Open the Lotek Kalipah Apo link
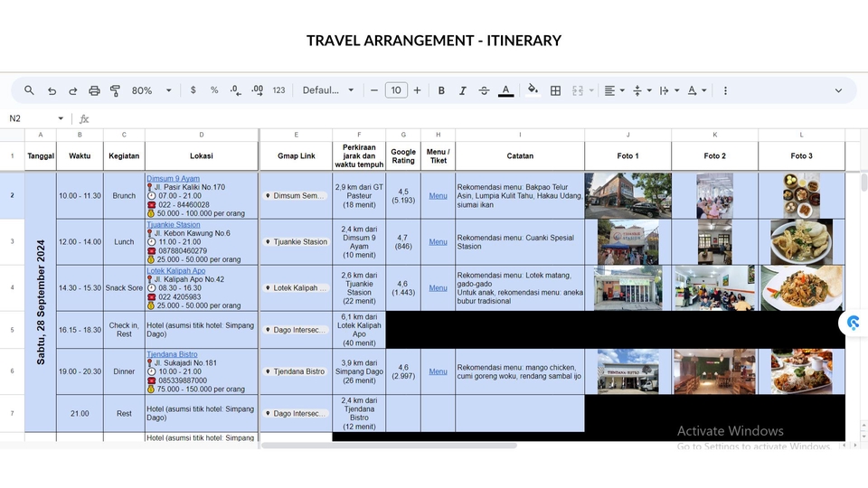This screenshot has height=488, width=868. pyautogui.click(x=176, y=270)
